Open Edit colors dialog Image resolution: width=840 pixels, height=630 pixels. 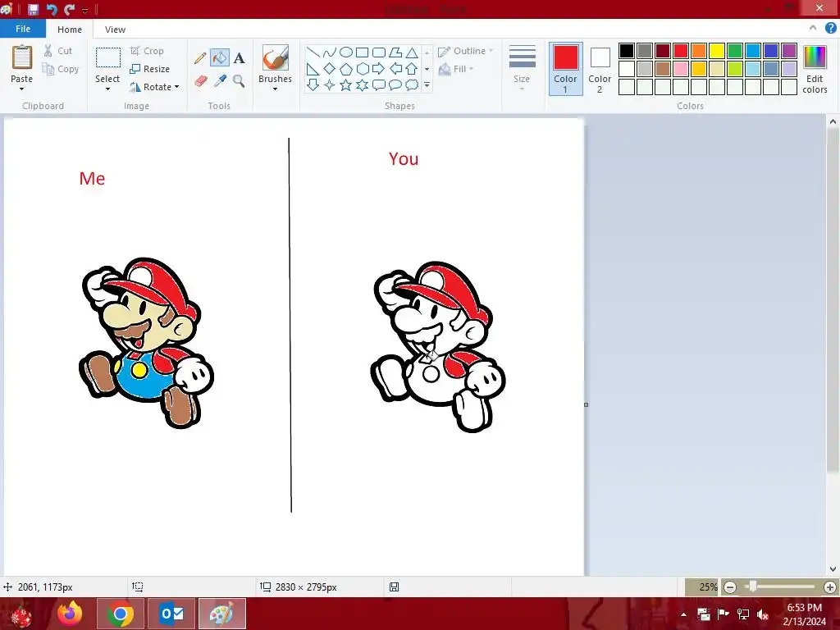point(815,69)
